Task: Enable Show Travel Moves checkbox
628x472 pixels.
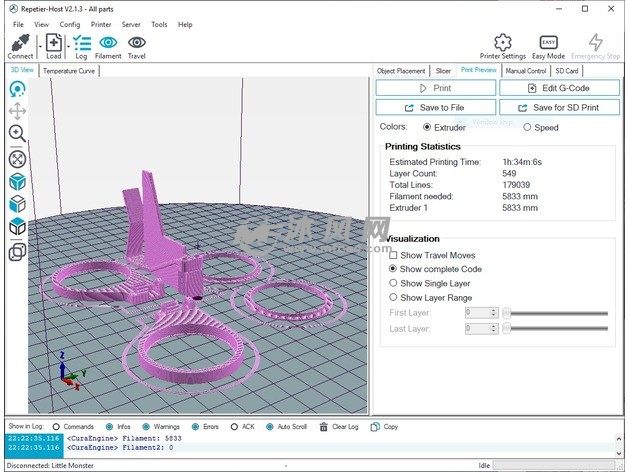Action: 393,255
